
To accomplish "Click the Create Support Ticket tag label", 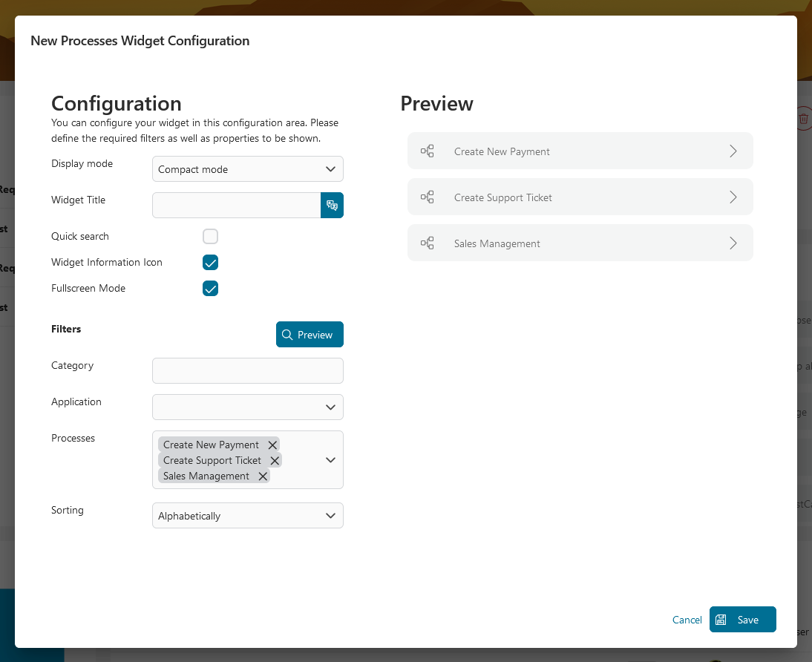I will point(212,460).
